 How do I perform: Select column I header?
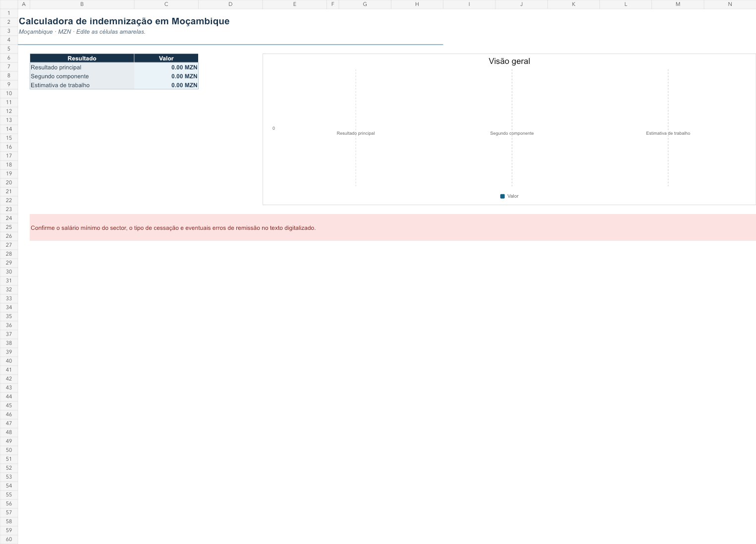469,4
